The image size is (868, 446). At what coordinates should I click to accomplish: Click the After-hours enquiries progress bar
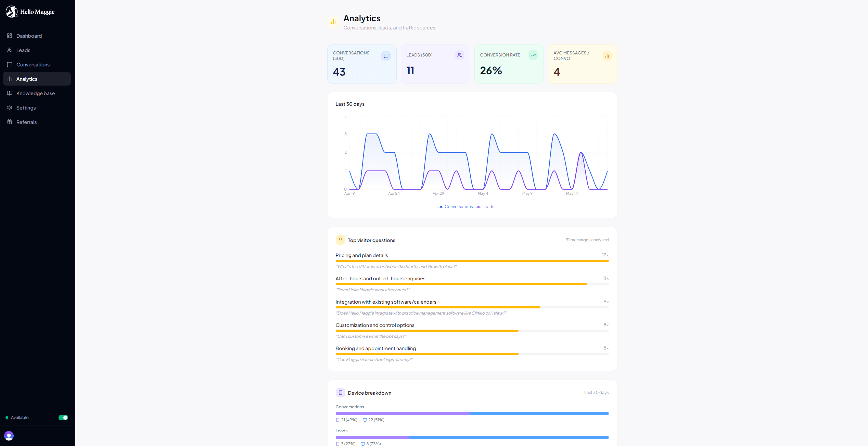coord(472,284)
